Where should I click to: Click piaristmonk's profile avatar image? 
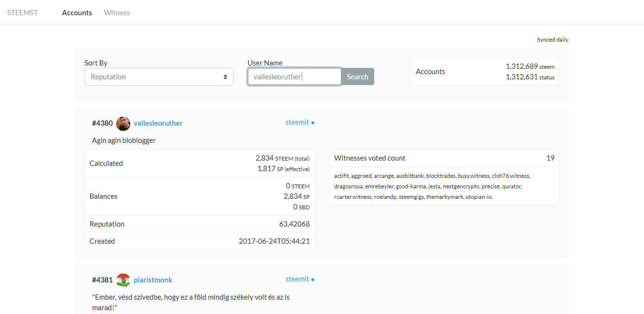tap(123, 280)
